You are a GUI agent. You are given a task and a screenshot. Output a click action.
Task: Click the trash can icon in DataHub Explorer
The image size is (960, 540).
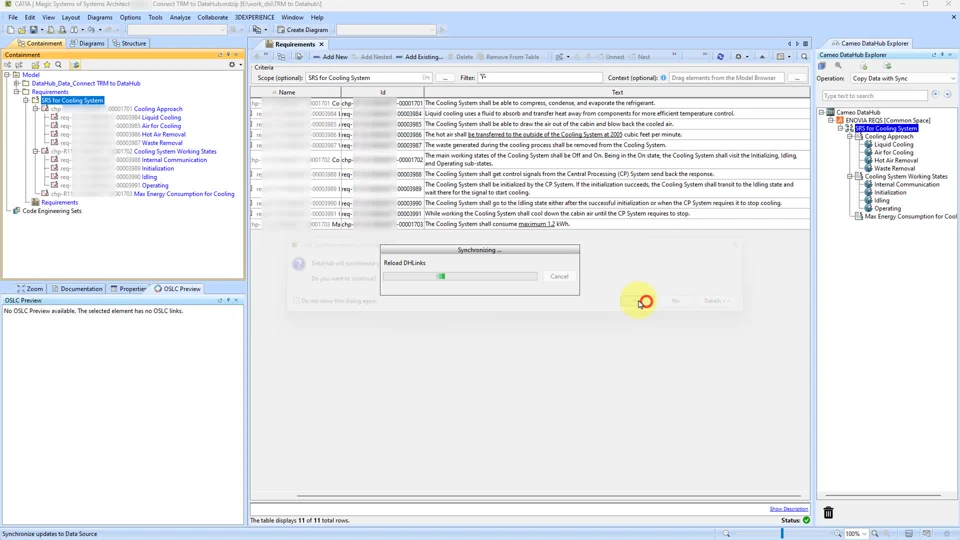[828, 512]
